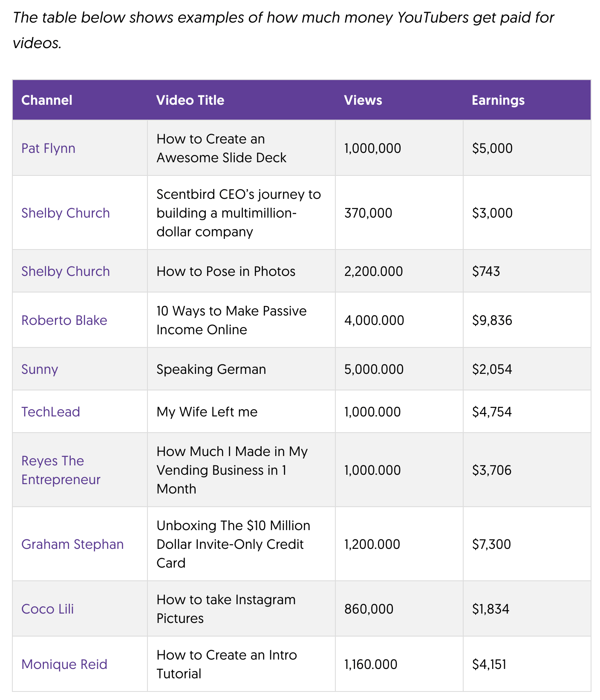This screenshot has height=700, width=600.
Task: Select the Video Title column header
Action: coord(190,100)
